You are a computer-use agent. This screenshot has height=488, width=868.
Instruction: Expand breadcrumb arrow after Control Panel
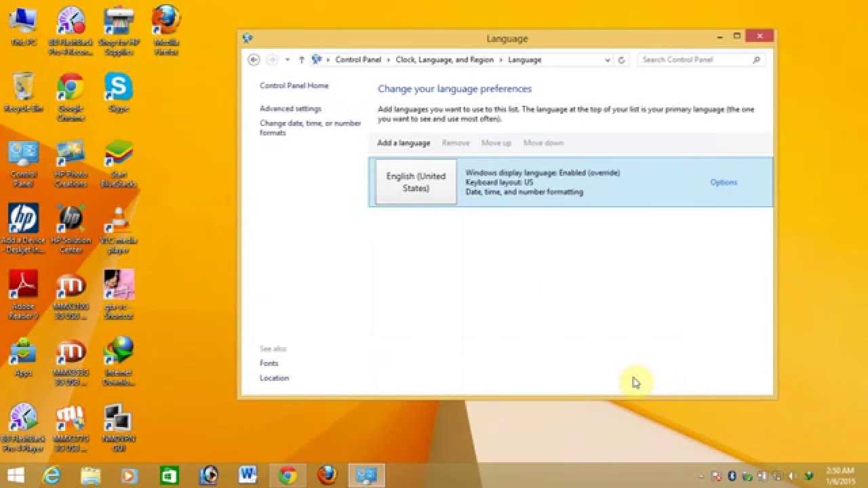(x=389, y=60)
